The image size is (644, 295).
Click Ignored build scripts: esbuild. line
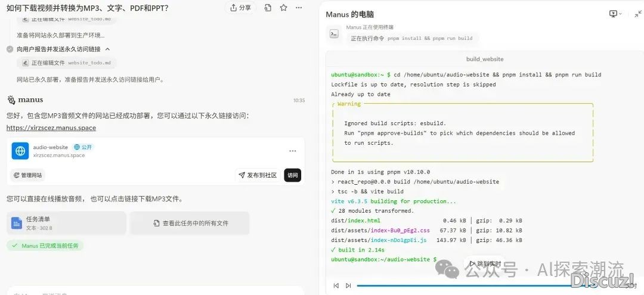click(x=395, y=123)
